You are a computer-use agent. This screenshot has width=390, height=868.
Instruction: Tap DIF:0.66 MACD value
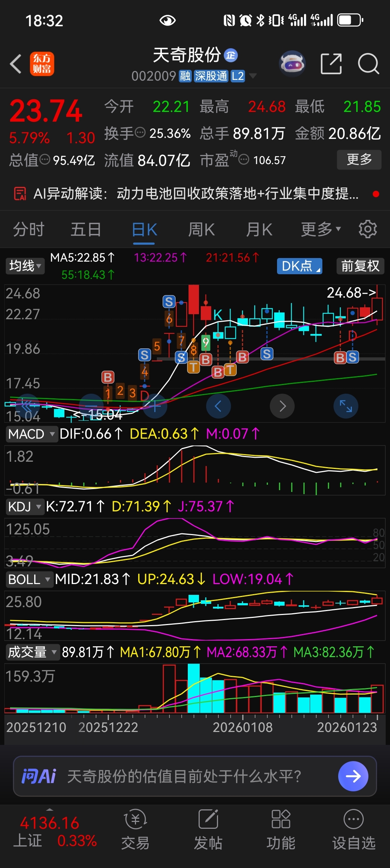click(91, 434)
